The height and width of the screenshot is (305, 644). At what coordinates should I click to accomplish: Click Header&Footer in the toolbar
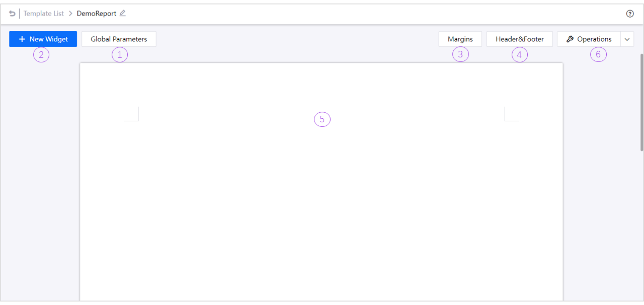coord(519,39)
